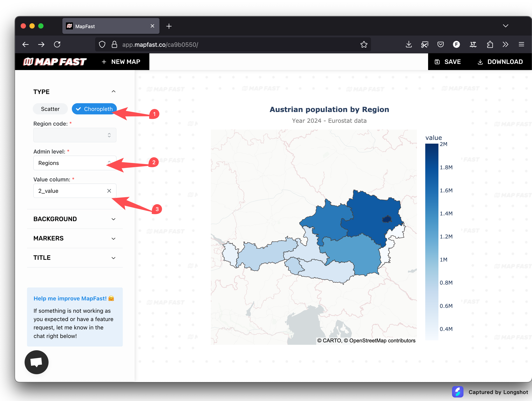This screenshot has height=401, width=532.
Task: Clear the 2_value value column
Action: click(x=109, y=191)
